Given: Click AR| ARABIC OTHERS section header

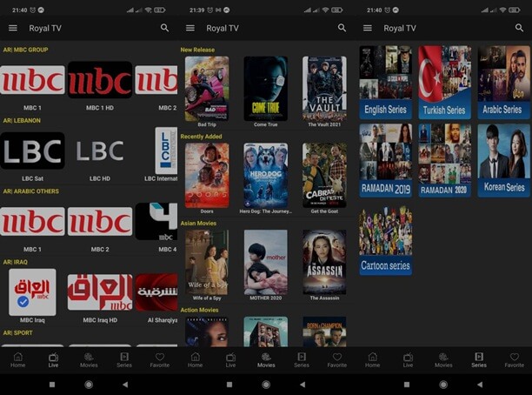Looking at the screenshot, I should (x=31, y=191).
